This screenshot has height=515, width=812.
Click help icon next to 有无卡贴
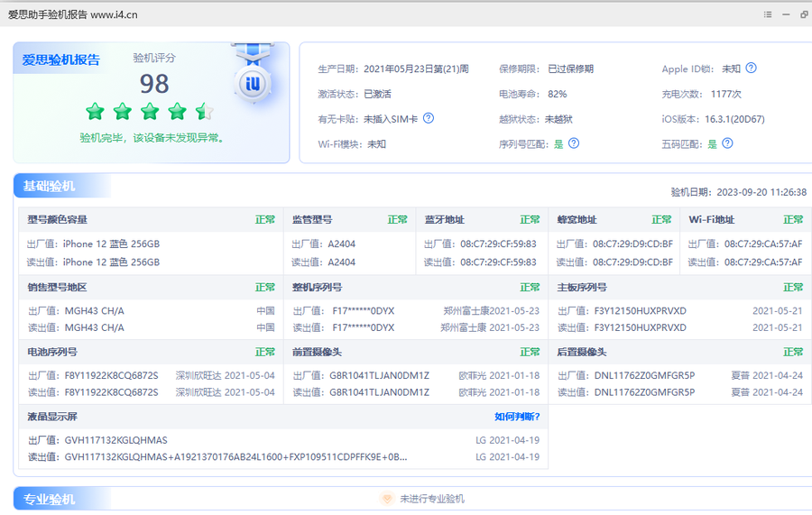pyautogui.click(x=429, y=118)
